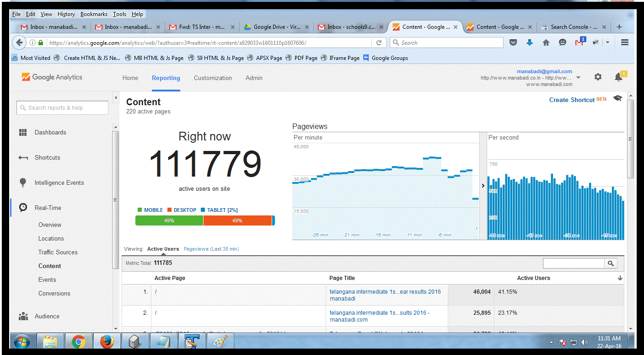The height and width of the screenshot is (355, 644).
Task: Open the Firefox hamburger menu
Action: (625, 43)
